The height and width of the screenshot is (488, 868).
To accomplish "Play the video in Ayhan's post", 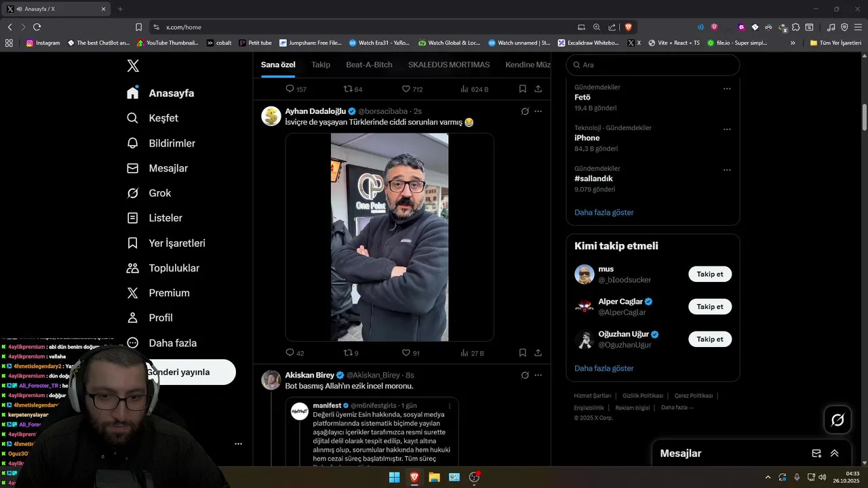I will point(389,237).
